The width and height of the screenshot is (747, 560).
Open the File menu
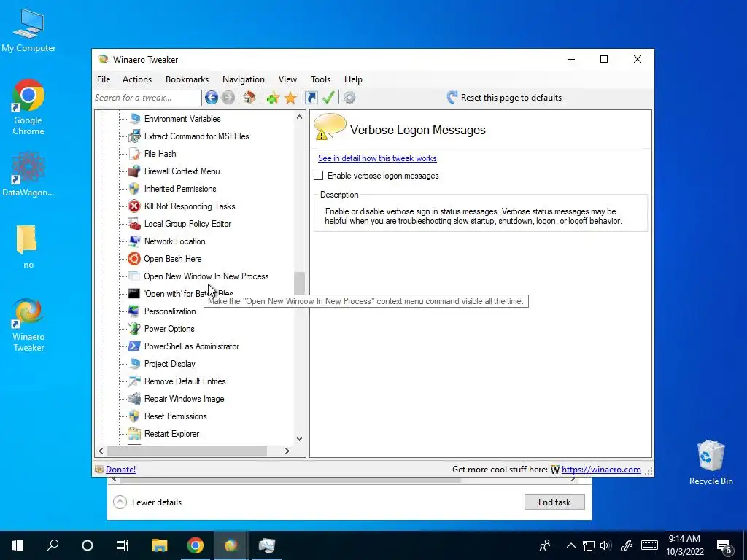point(104,79)
